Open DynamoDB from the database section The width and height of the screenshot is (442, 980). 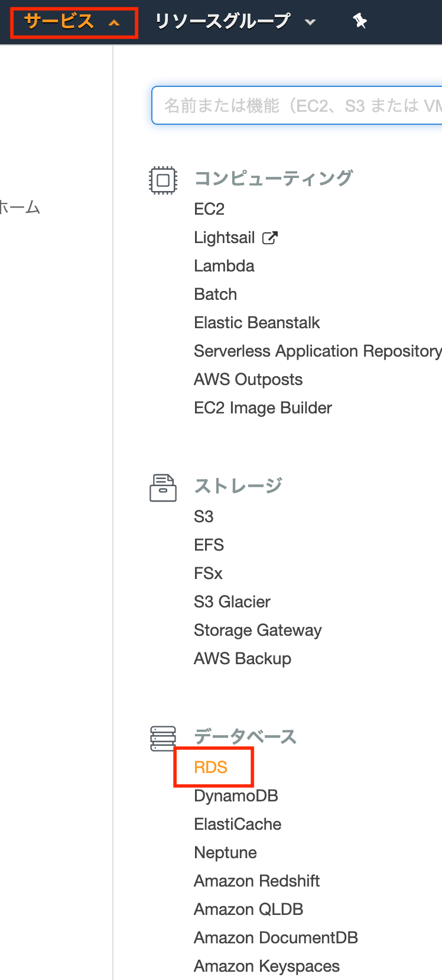point(235,795)
